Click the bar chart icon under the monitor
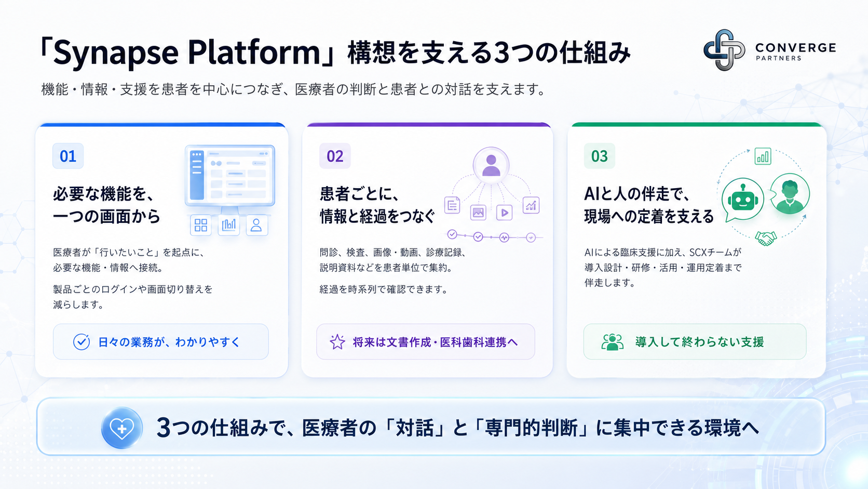Screen dimensions: 868x489 [229, 225]
